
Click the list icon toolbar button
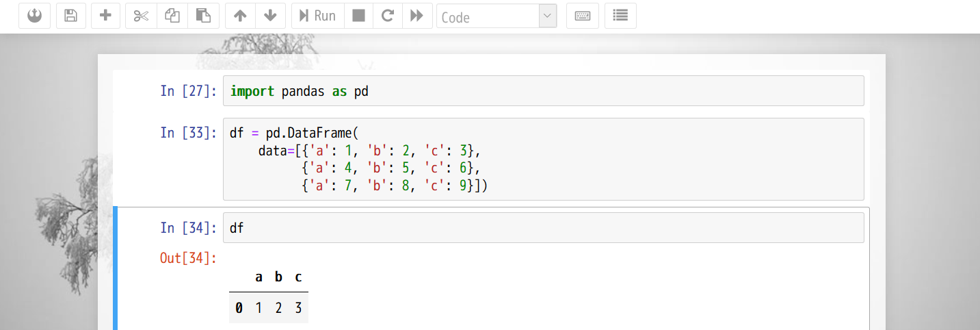620,16
